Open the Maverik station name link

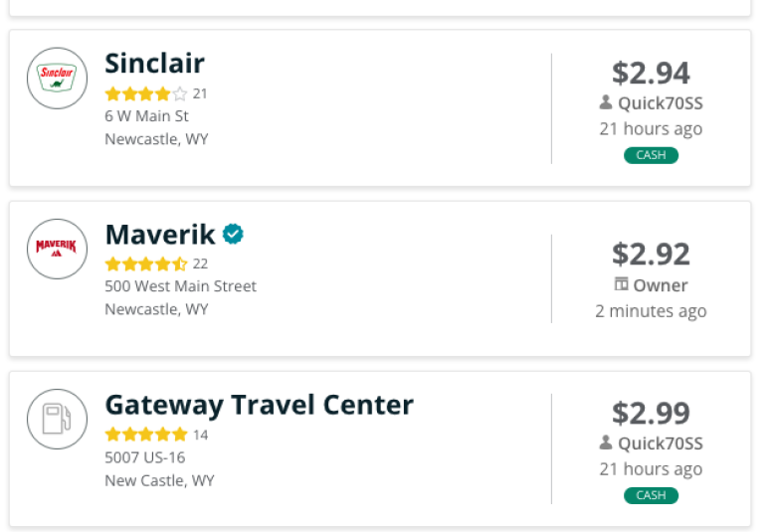coord(160,234)
